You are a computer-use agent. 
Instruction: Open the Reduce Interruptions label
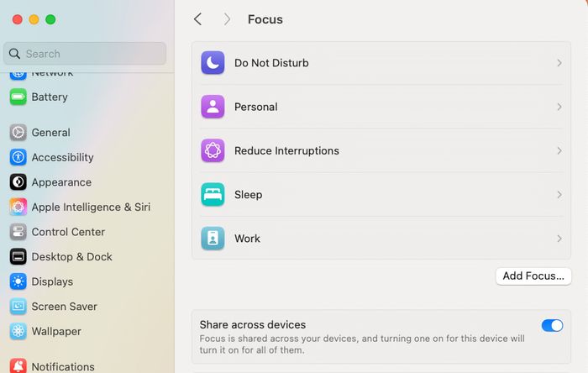coord(286,150)
